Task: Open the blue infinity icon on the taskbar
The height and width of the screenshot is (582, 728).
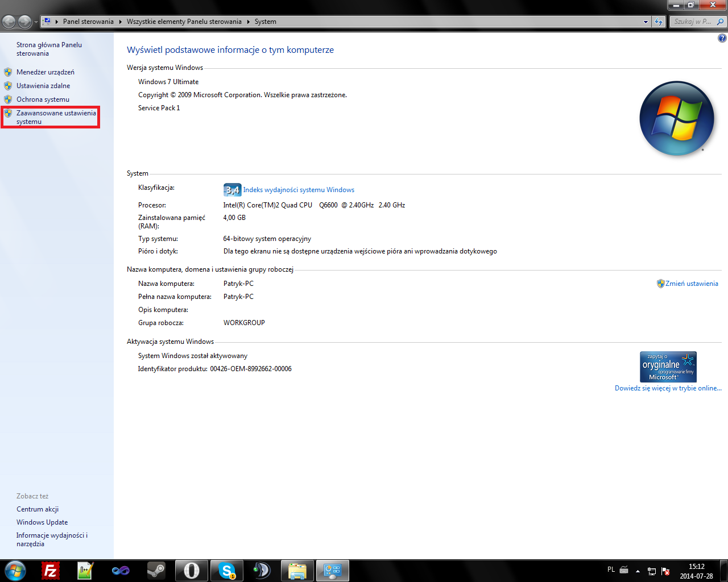Action: coord(121,571)
